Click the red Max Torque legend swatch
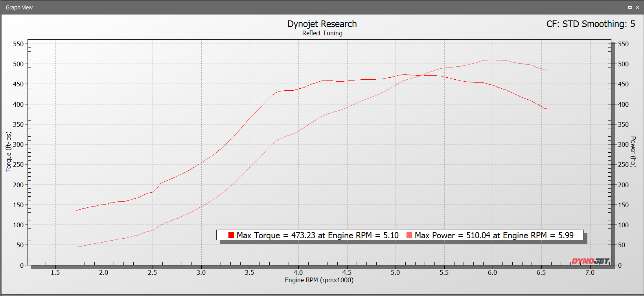The image size is (644, 296). coord(231,235)
